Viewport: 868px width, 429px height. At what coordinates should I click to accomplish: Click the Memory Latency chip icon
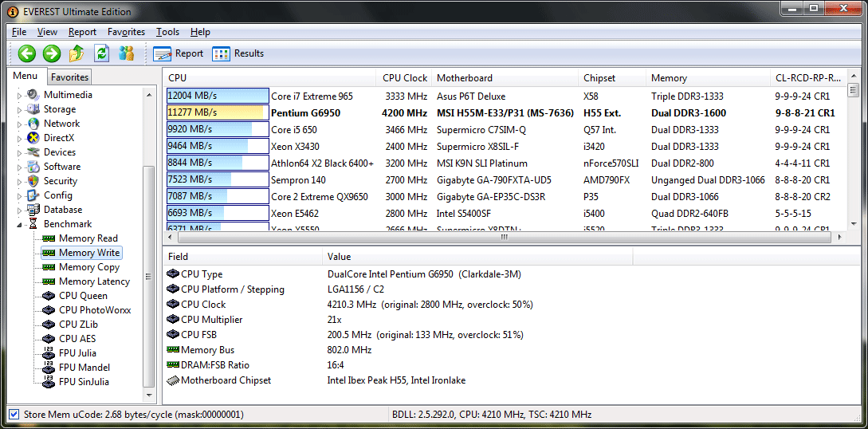(x=49, y=281)
